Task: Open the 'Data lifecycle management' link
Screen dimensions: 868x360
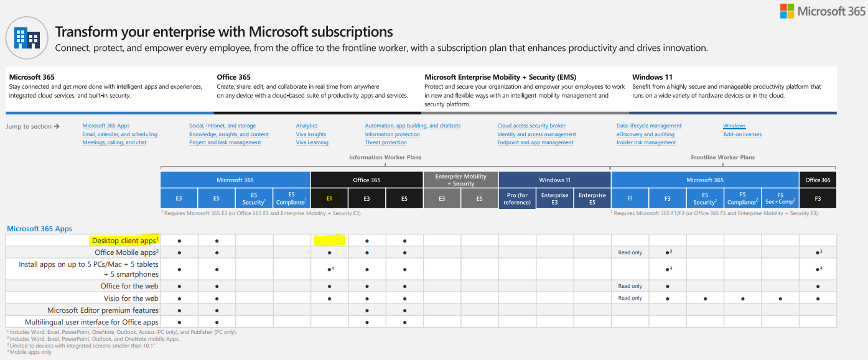Action: coord(649,126)
